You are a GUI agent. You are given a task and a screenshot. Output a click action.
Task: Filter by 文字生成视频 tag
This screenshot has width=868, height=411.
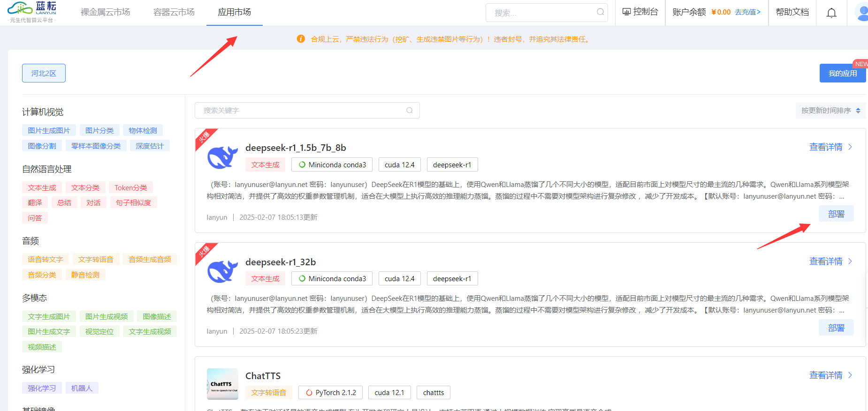(x=150, y=332)
